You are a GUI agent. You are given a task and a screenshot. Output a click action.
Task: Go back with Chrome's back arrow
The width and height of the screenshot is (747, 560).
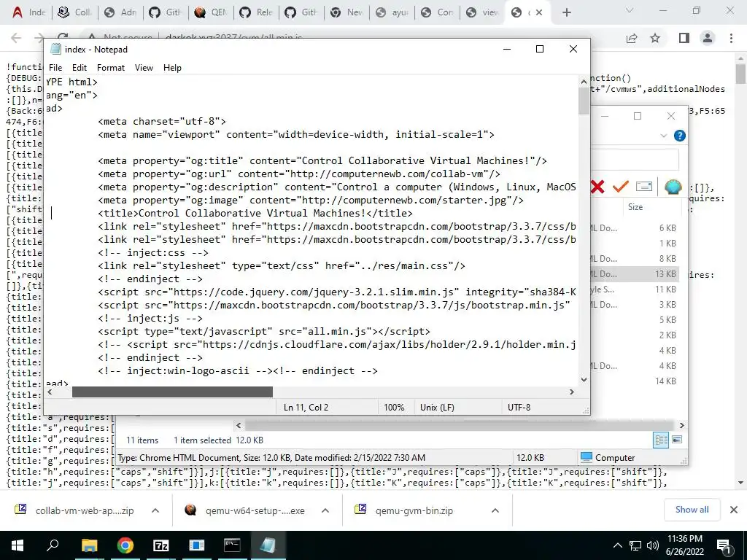[x=16, y=38]
